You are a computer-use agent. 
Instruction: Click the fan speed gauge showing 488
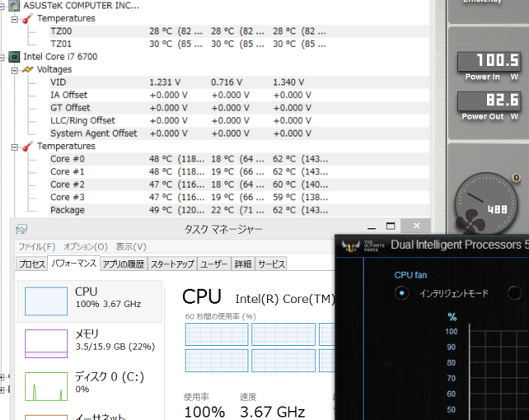(x=486, y=203)
